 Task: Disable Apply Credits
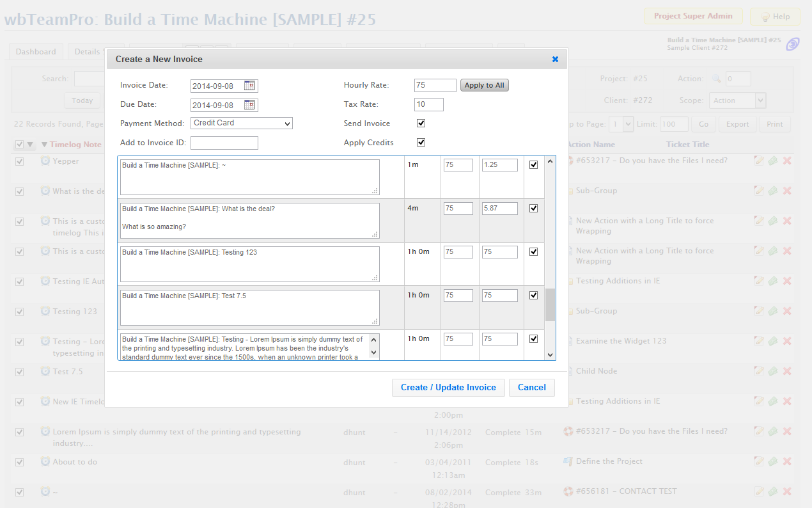(421, 142)
